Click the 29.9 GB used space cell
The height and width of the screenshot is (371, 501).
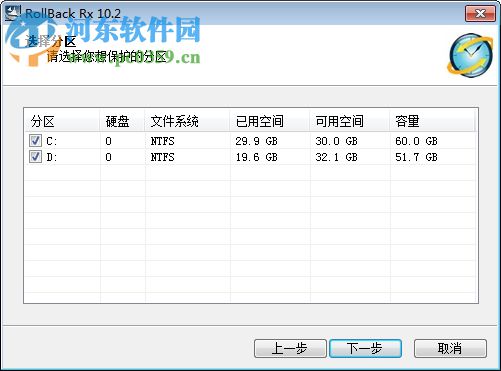(256, 141)
